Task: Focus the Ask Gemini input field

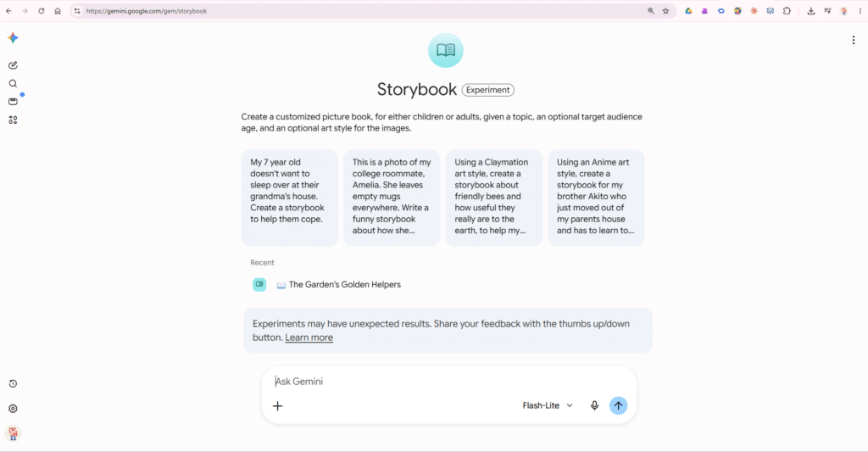Action: [x=449, y=381]
